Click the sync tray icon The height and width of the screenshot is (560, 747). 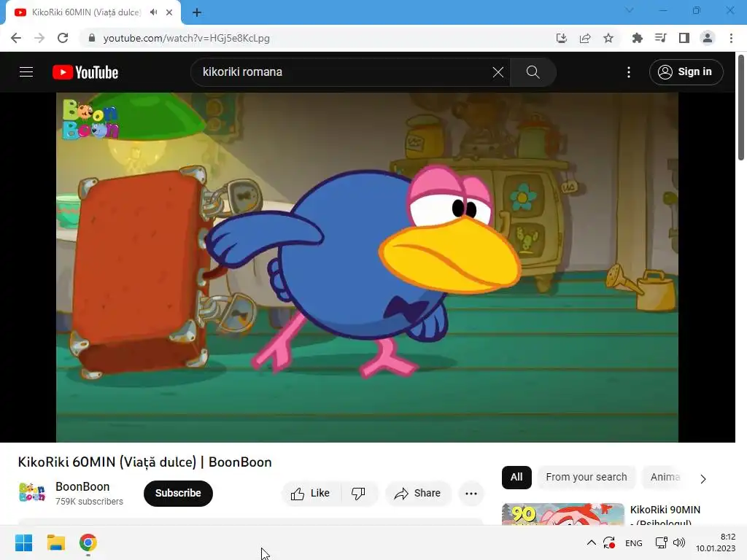pyautogui.click(x=609, y=542)
